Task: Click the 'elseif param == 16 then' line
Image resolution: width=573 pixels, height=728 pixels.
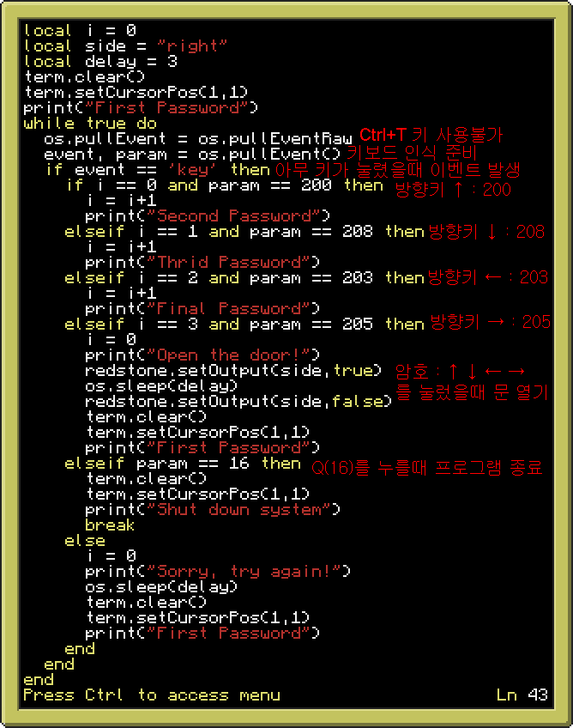Action: click(183, 464)
